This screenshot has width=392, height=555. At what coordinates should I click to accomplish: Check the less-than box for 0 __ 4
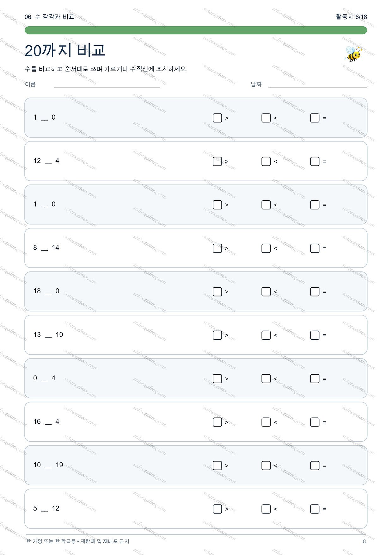(x=266, y=378)
